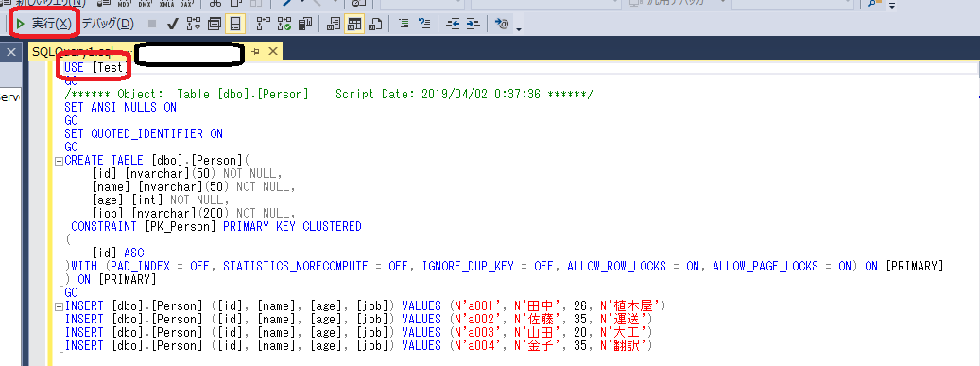Open the query options dialog icon
Viewport: 980px width, 366px height.
[215, 24]
